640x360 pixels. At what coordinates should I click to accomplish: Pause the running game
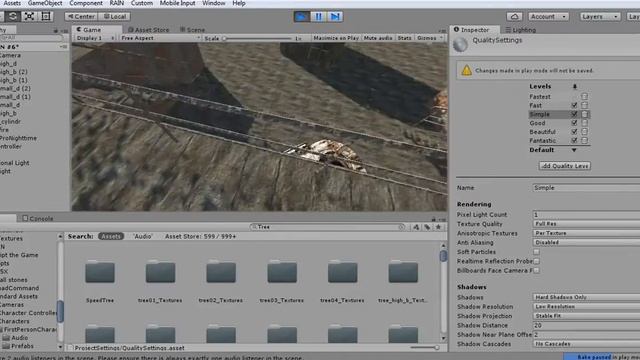tap(318, 16)
